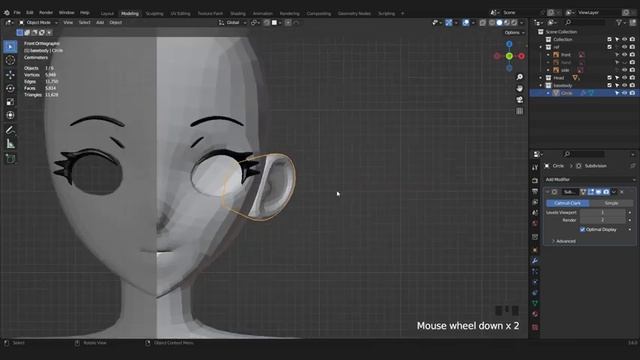Viewport: 640px width, 360px height.
Task: Select the 3D Cursor tool
Action: coord(10,60)
